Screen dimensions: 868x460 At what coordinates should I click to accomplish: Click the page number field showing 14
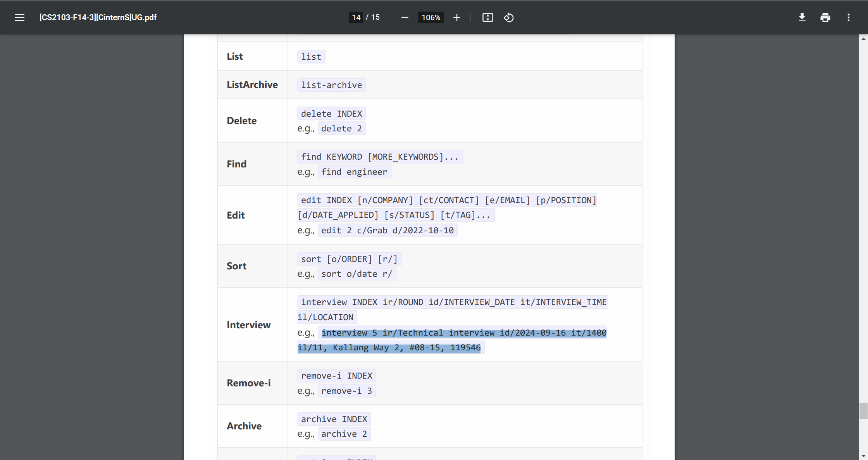click(x=356, y=17)
